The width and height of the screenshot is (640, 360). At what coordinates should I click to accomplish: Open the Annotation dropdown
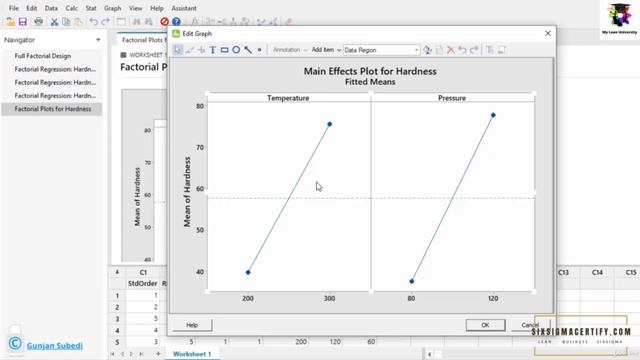click(x=290, y=50)
